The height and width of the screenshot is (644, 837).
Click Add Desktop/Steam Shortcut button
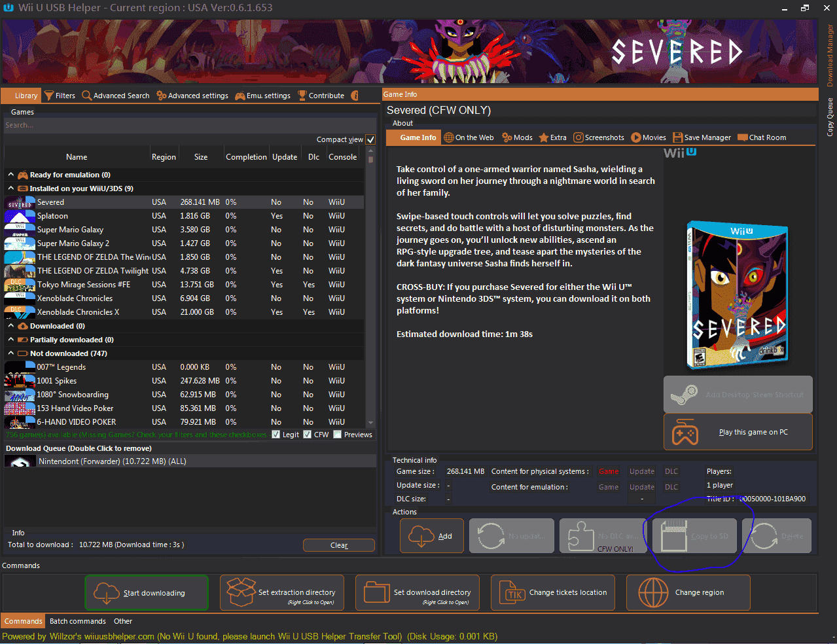(x=738, y=394)
